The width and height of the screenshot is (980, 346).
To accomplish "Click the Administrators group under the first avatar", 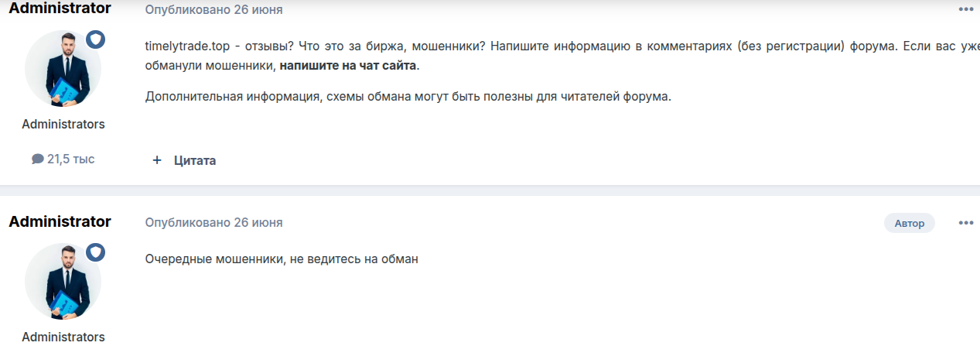I will tap(63, 124).
